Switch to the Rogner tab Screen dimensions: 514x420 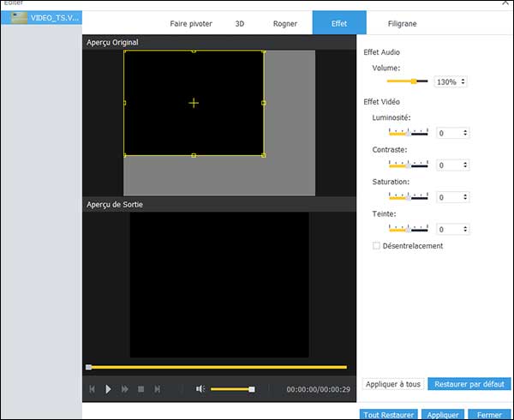pyautogui.click(x=285, y=24)
